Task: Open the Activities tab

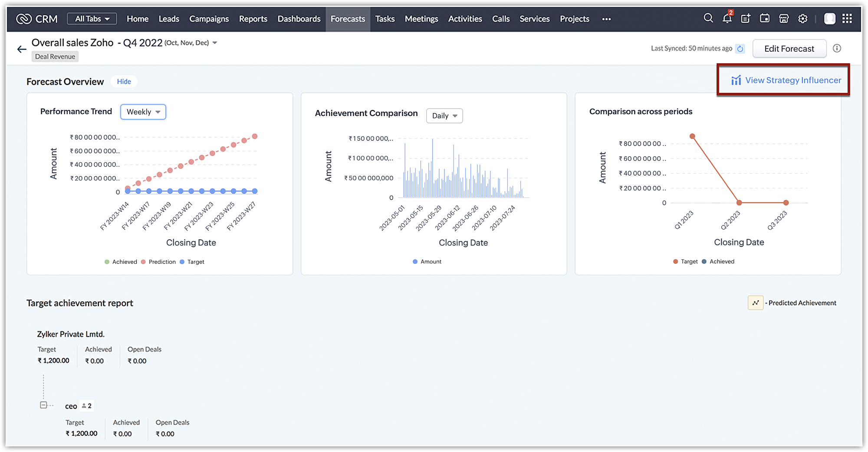Action: [465, 19]
